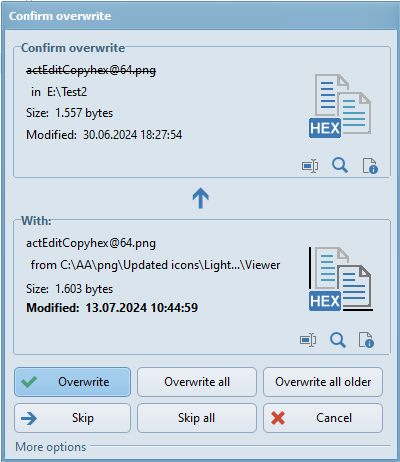Click rename icon for target file
400x462 pixels.
[310, 166]
